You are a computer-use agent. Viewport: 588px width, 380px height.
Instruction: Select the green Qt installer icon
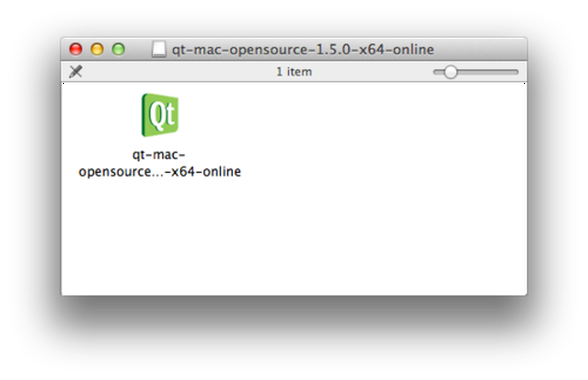pyautogui.click(x=160, y=115)
